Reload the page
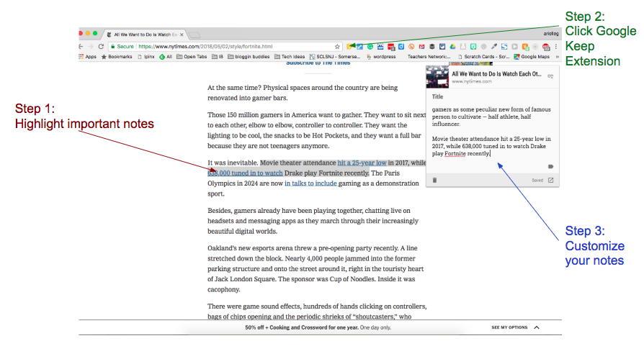This screenshot has width=644, height=346. (x=101, y=46)
